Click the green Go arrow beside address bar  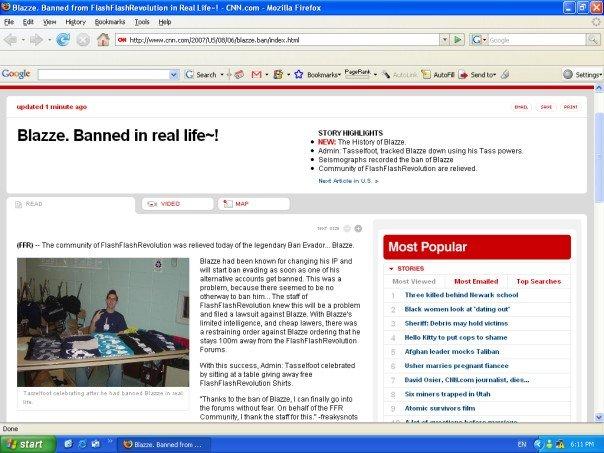458,40
